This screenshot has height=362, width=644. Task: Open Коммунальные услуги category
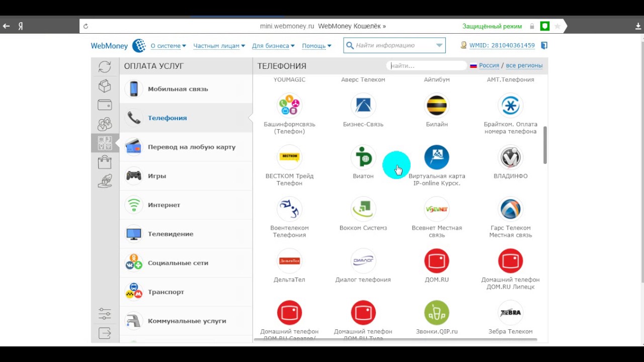[x=186, y=321]
